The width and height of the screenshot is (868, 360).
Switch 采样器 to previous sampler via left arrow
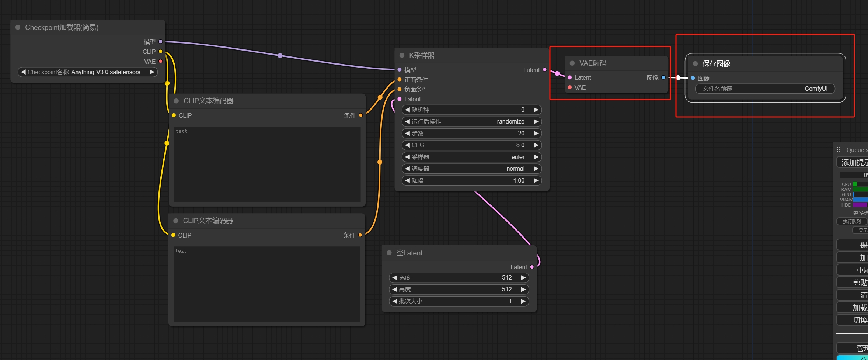[x=407, y=157]
